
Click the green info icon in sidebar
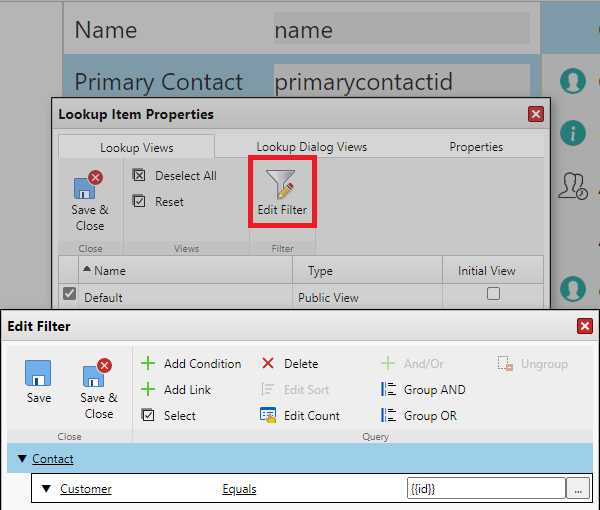[x=573, y=133]
